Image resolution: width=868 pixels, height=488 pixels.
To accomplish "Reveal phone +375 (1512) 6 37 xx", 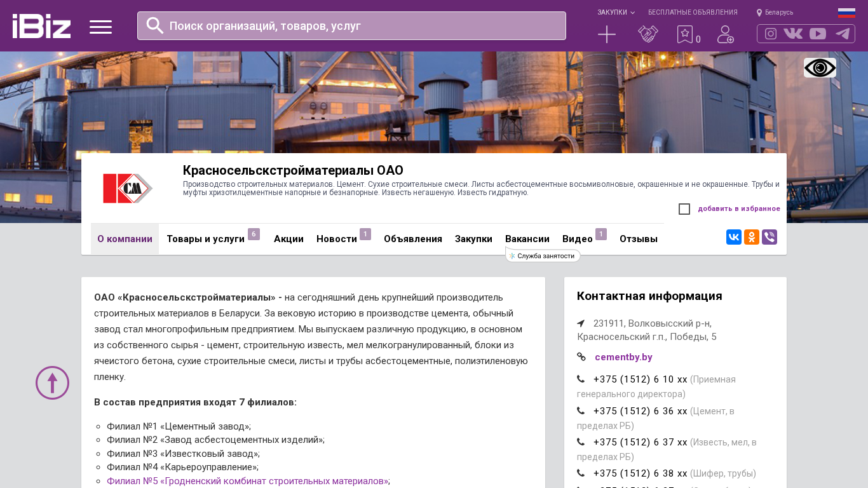I will [641, 442].
